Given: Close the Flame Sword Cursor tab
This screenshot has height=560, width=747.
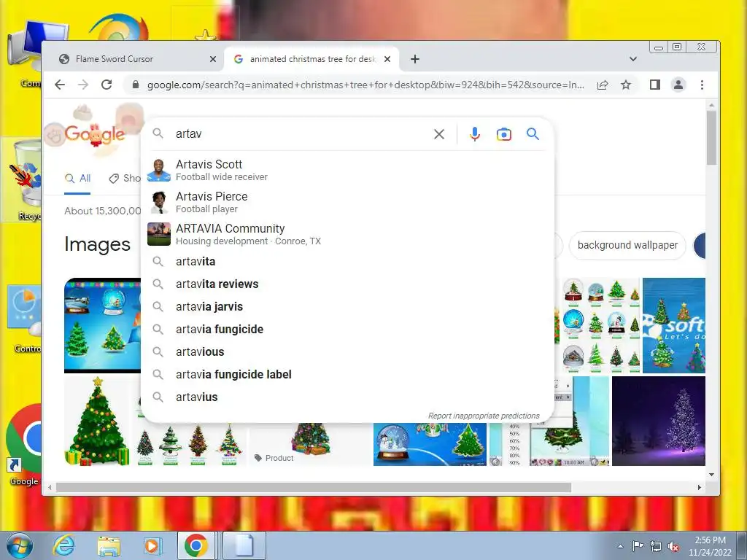Looking at the screenshot, I should pos(213,59).
